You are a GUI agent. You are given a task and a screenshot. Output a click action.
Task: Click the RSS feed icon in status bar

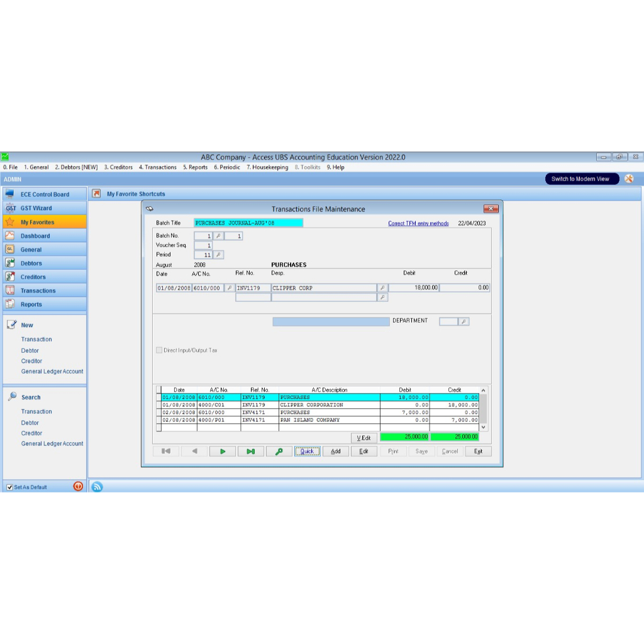point(97,486)
